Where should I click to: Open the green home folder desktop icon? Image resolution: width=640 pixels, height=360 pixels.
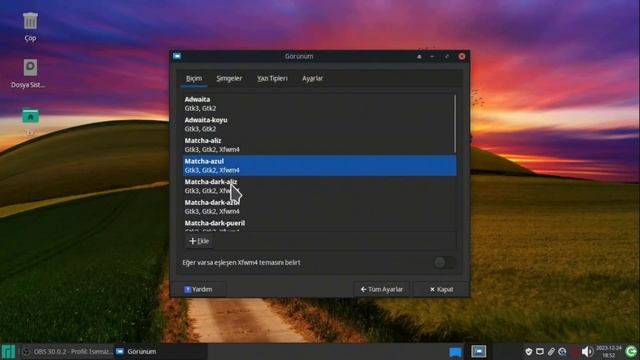(x=31, y=116)
